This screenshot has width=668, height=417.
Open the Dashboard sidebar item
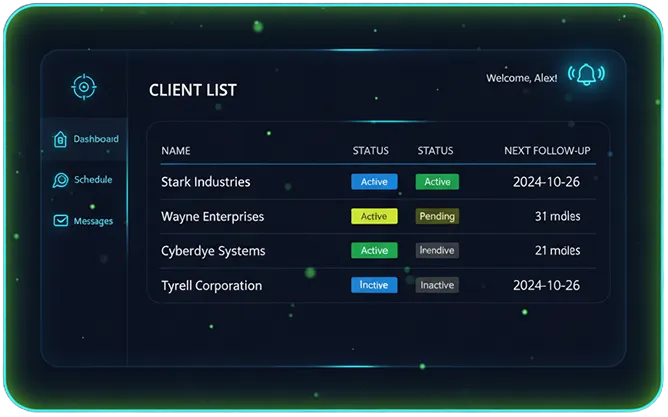point(95,139)
